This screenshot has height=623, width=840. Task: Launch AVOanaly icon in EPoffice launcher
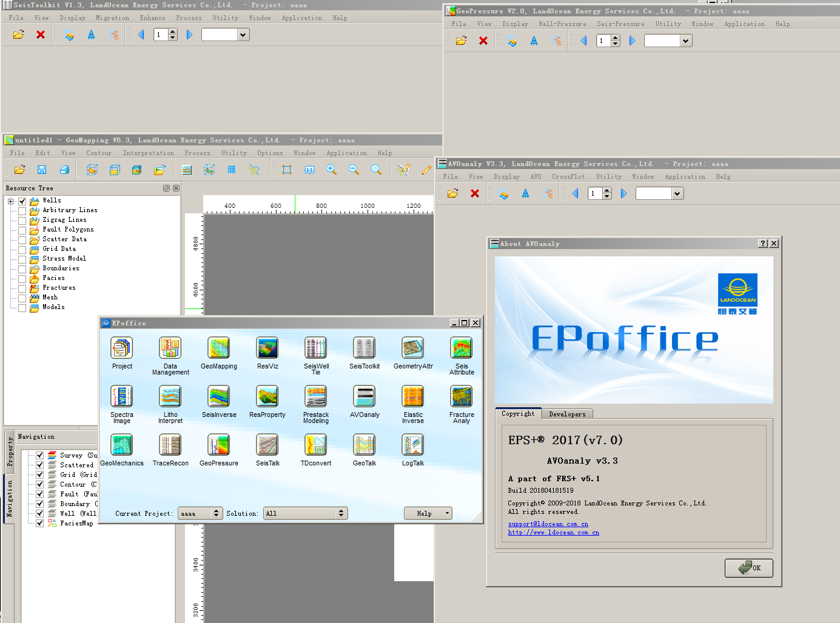point(365,396)
